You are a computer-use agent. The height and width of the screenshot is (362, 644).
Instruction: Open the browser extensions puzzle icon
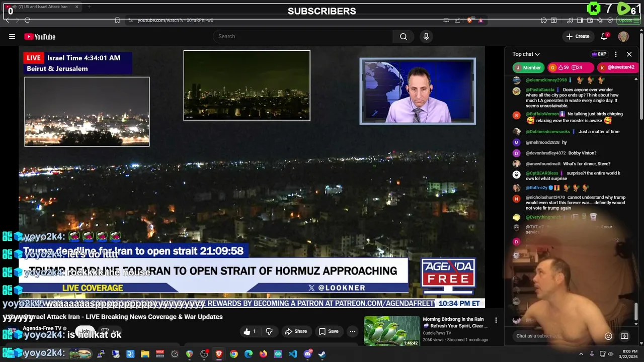point(544,20)
